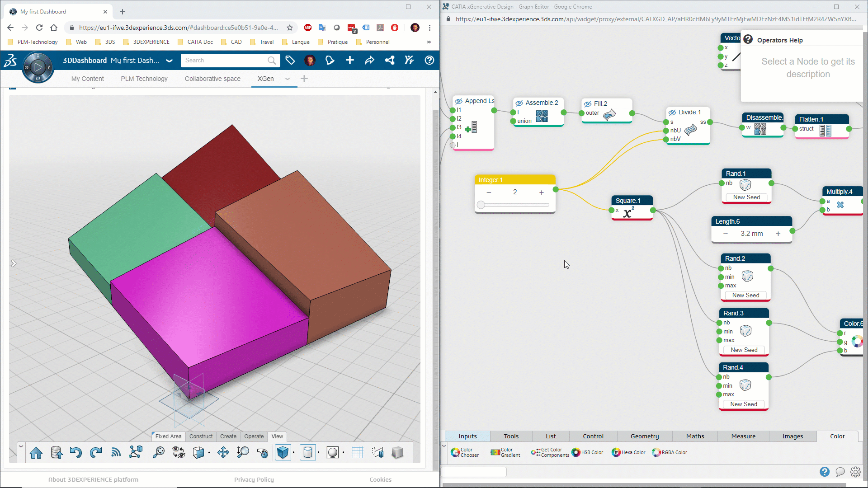Open the view orientation cube dropdown
This screenshot has width=868, height=488.
point(209,453)
